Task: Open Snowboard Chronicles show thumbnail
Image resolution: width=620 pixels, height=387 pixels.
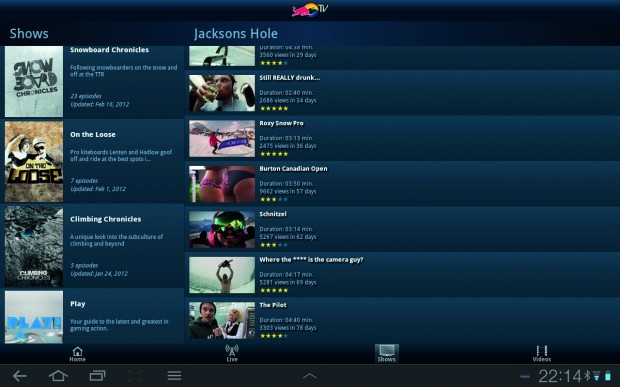Action: pos(34,81)
